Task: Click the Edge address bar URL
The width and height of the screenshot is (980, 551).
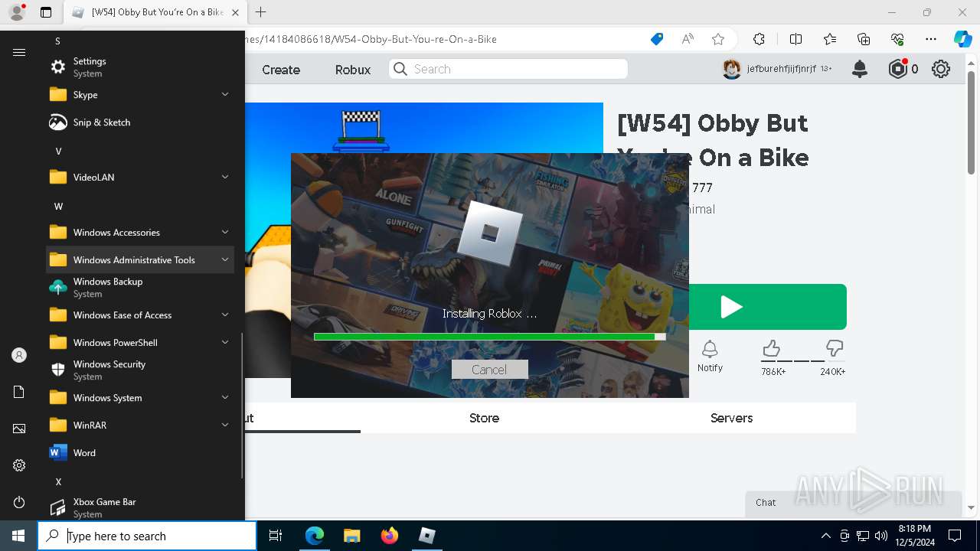Action: (371, 39)
